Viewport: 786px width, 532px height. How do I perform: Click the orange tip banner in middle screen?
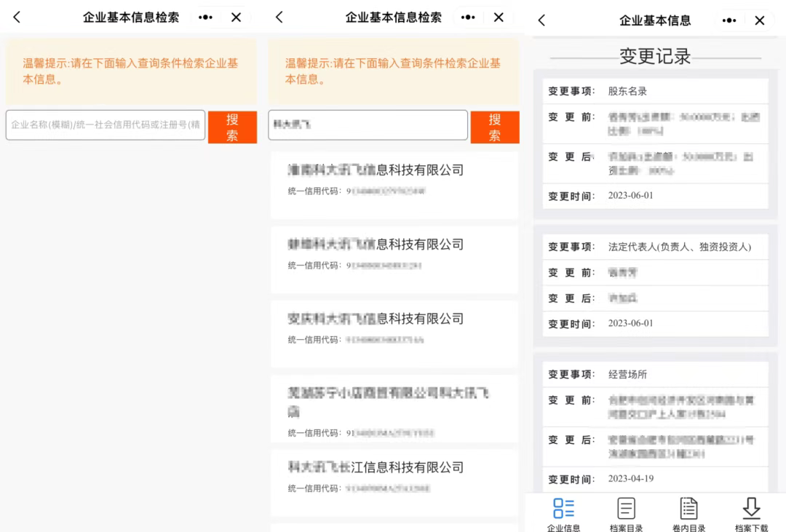coord(394,71)
